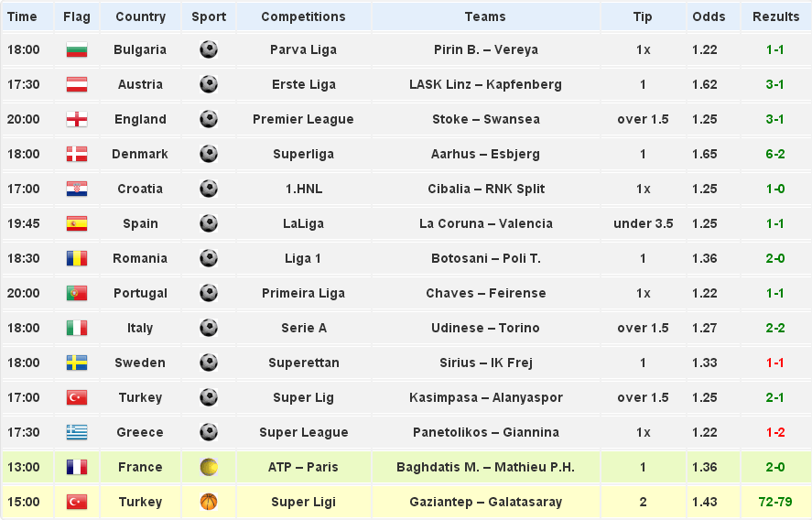Click the Odds column header

pyautogui.click(x=709, y=16)
